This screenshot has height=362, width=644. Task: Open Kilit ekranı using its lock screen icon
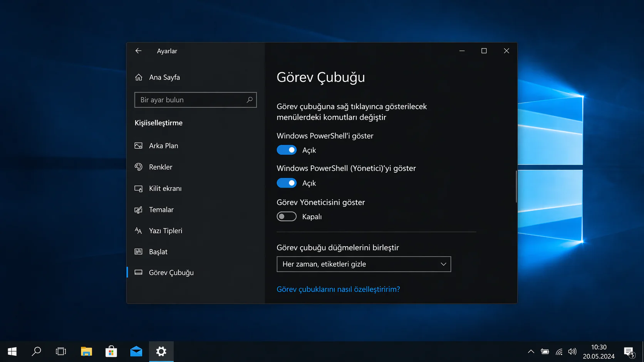tap(139, 189)
